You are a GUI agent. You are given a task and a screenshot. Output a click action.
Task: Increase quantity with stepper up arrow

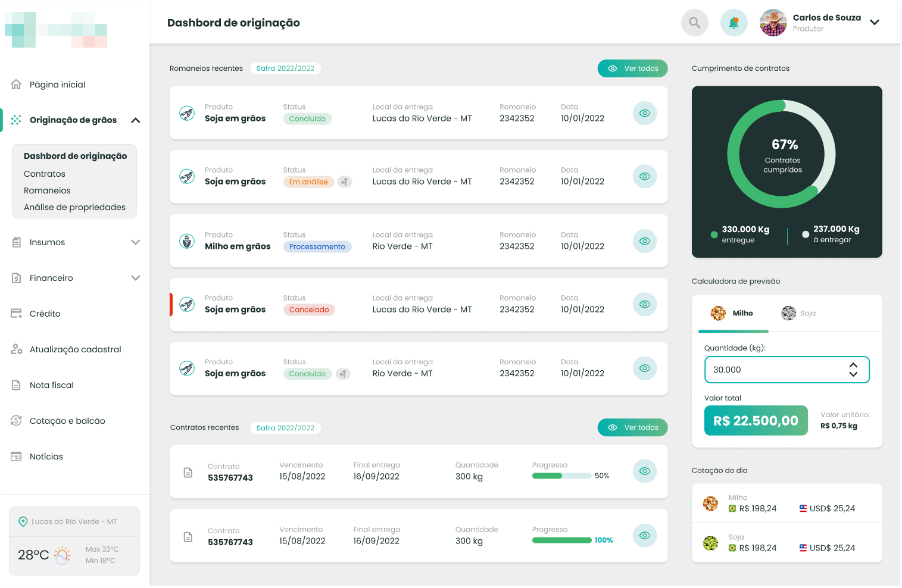[853, 365]
